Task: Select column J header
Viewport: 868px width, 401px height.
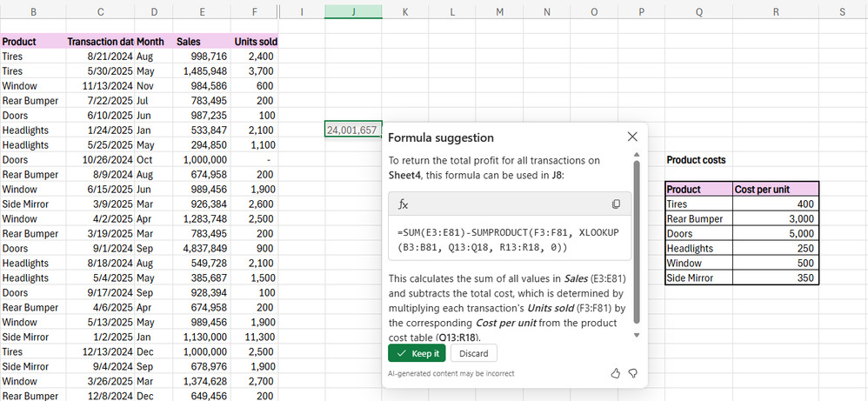Action: (353, 11)
